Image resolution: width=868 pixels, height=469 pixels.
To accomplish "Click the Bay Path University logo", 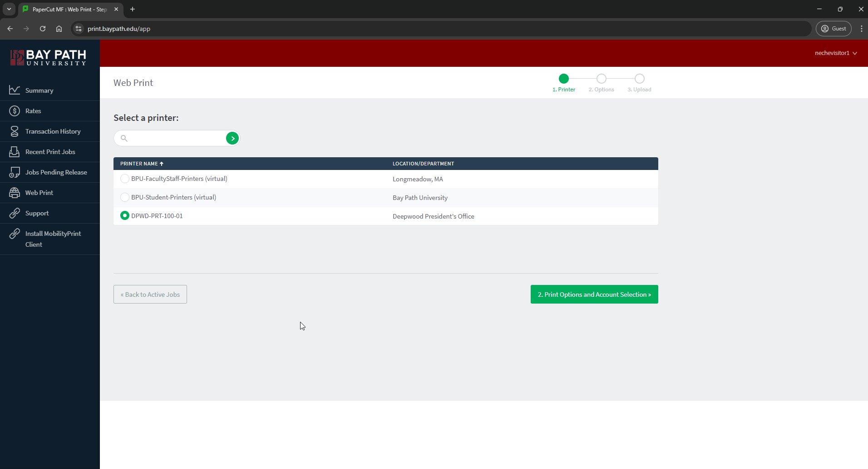I will [49, 58].
